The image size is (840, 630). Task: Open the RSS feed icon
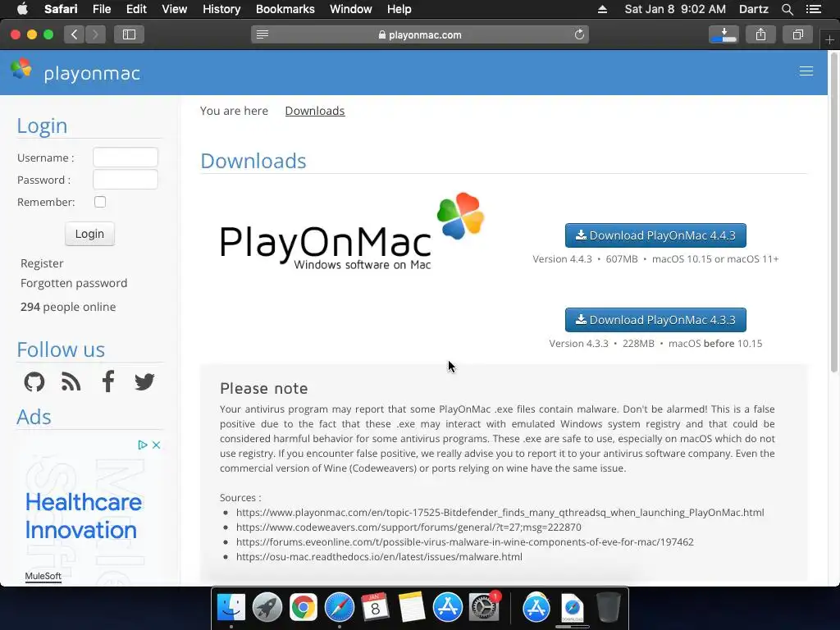click(71, 382)
